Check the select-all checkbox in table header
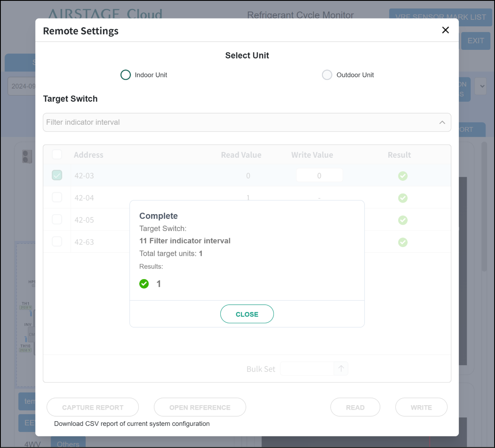Viewport: 495px width, 448px height. point(57,154)
